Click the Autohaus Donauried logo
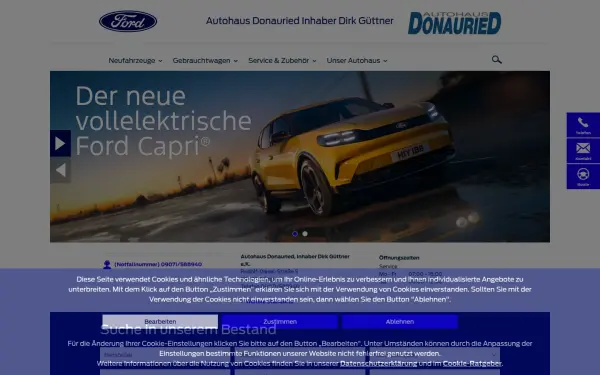 click(x=455, y=23)
